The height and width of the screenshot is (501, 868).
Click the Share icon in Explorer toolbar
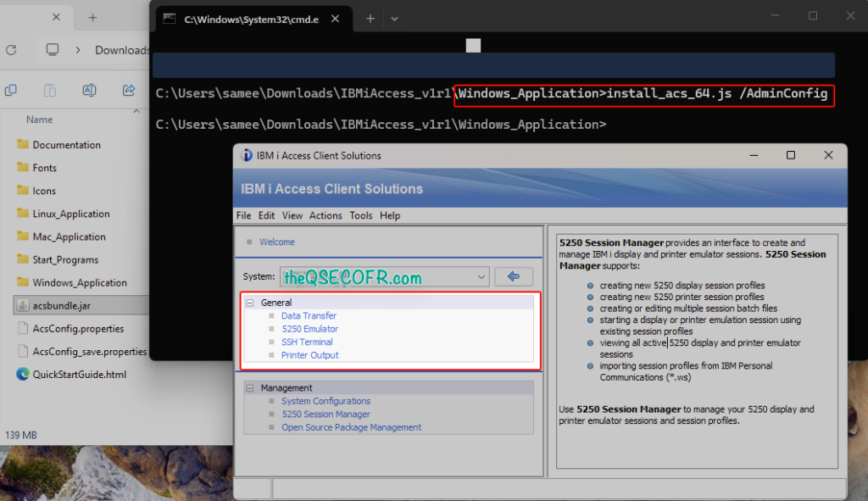[129, 90]
